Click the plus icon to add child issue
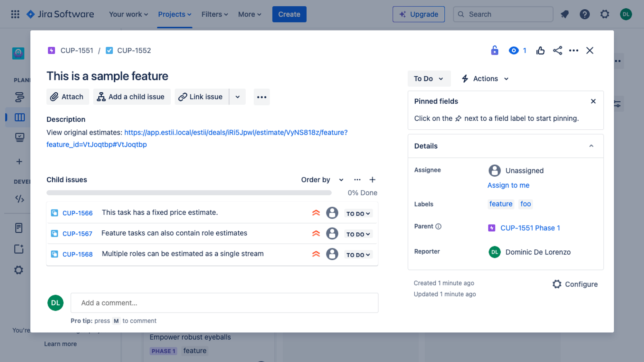 372,180
